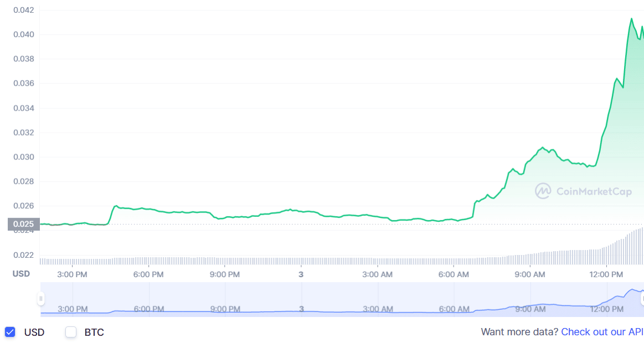644x343 pixels.
Task: Select the price peak above 0.040
Action: (x=631, y=19)
